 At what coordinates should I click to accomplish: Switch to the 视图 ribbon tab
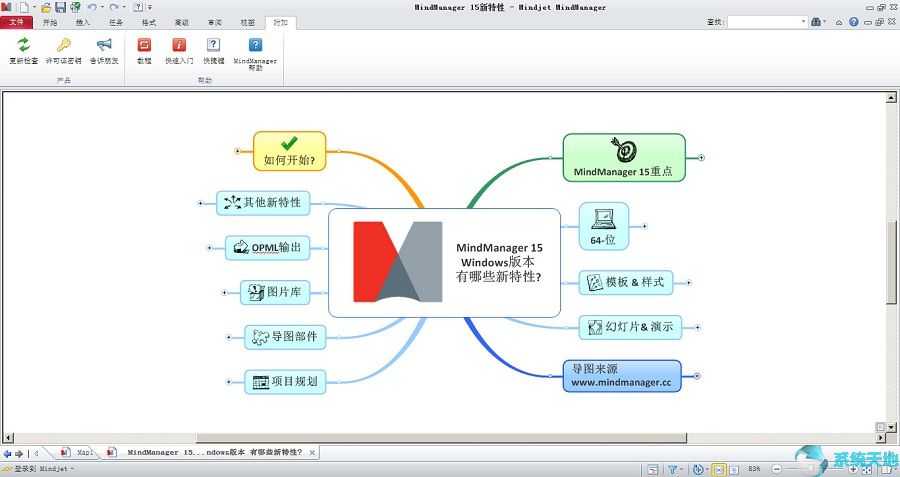[247, 22]
